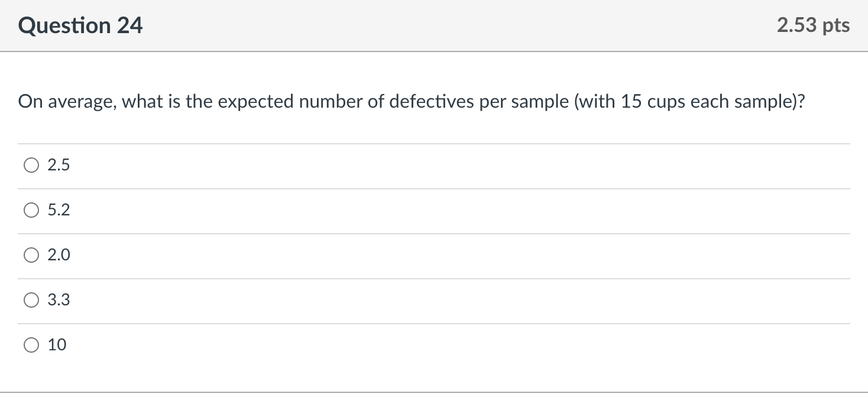Click the "5.2" answer label text
Viewport: 868px width, 400px height.
(x=59, y=211)
